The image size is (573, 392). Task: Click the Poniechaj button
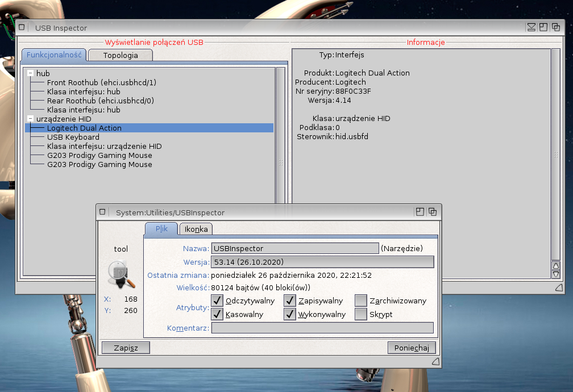[x=412, y=348]
